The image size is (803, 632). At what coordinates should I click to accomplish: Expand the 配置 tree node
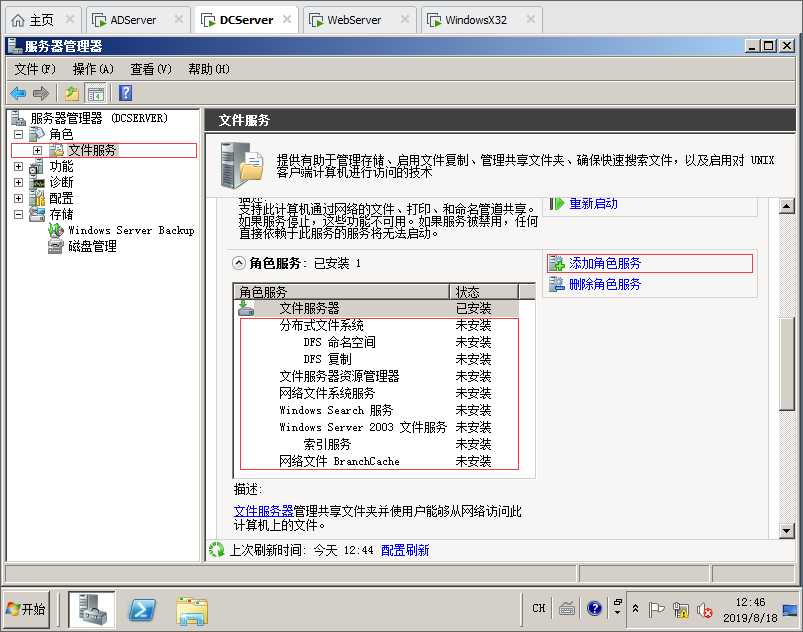click(x=18, y=198)
